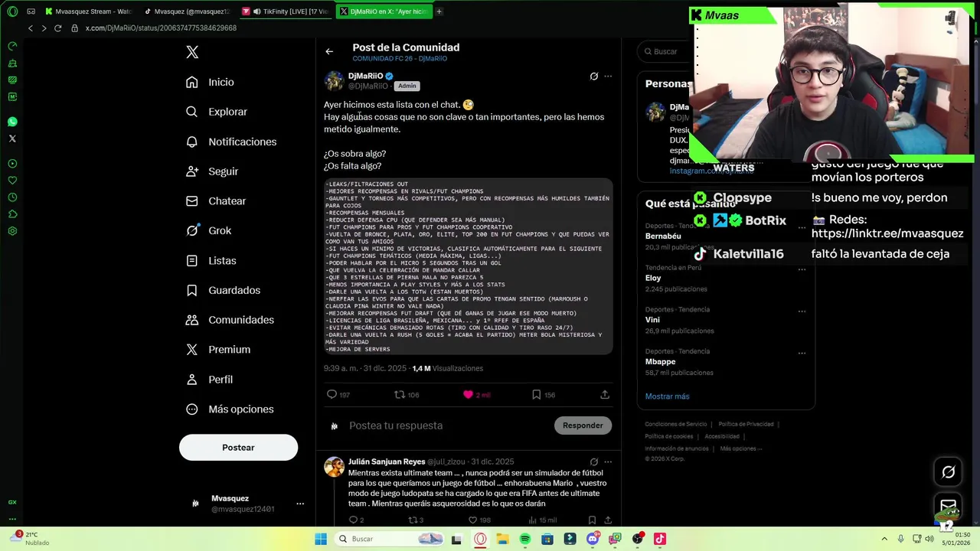The image size is (980, 551).
Task: Click the browser forward arrow
Action: [44, 28]
